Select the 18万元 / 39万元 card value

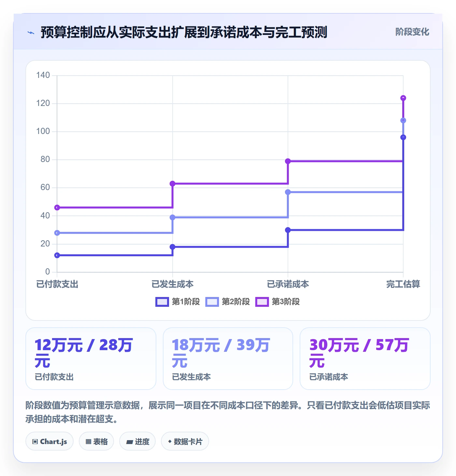tap(221, 353)
